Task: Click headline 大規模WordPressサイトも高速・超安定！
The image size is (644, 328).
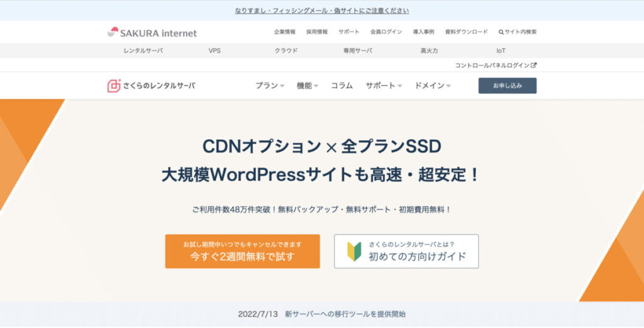Action: [321, 176]
